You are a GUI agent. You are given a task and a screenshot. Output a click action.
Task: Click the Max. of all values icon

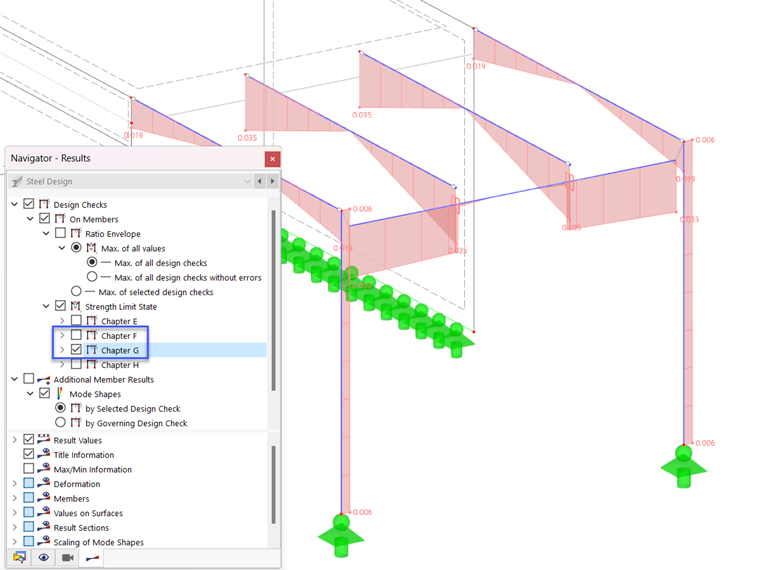click(x=92, y=248)
